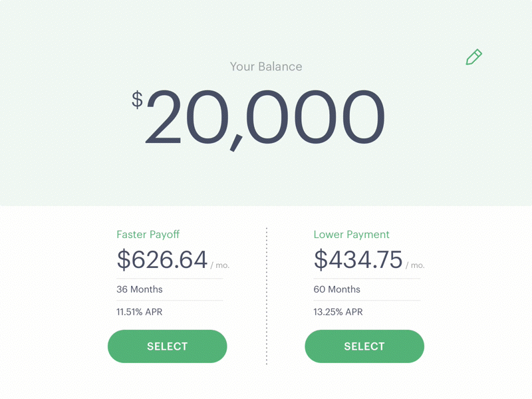Select the Lower Payment plan button
This screenshot has height=399, width=532.
click(364, 346)
